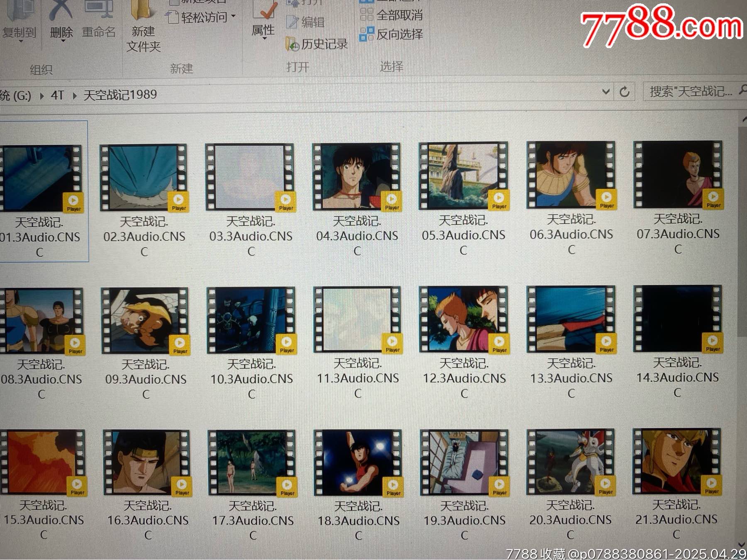
Task: Click Invert selection (反向选择)
Action: 391,34
